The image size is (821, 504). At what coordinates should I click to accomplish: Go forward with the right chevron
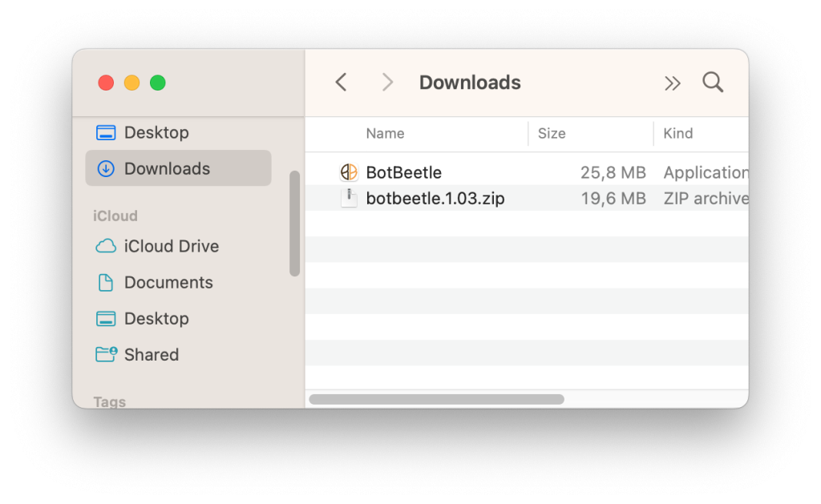(x=387, y=83)
